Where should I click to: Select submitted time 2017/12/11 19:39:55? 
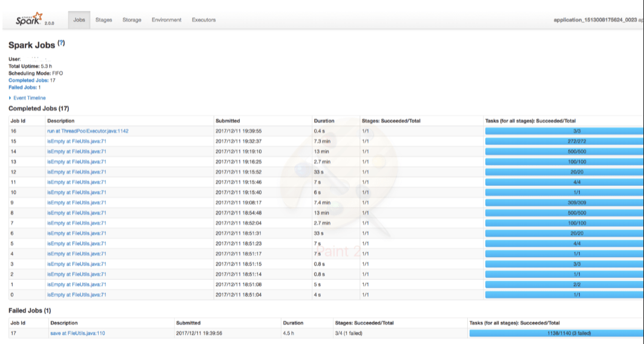(x=238, y=131)
